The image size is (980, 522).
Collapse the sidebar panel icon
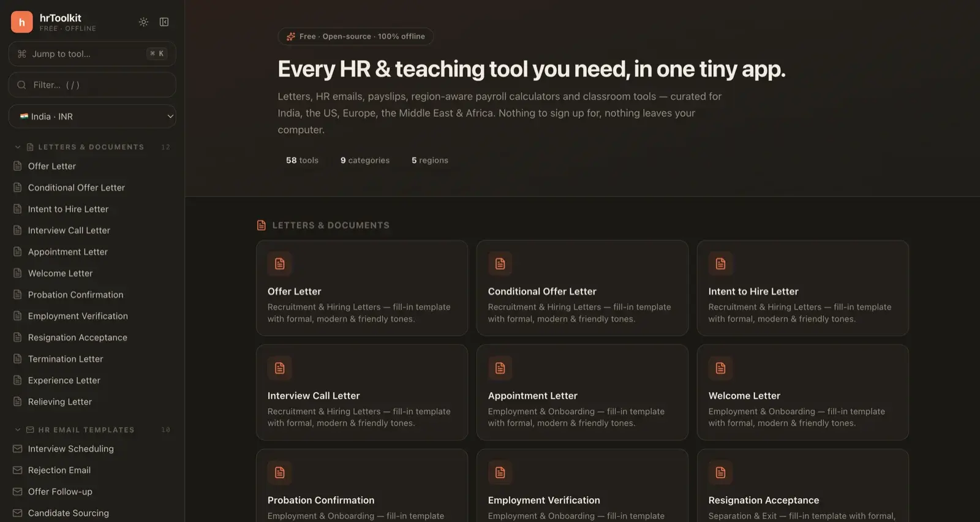(x=164, y=22)
